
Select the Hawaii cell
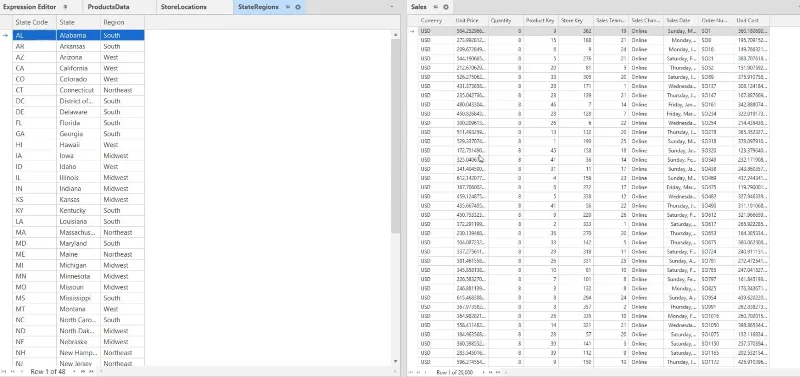[x=78, y=145]
